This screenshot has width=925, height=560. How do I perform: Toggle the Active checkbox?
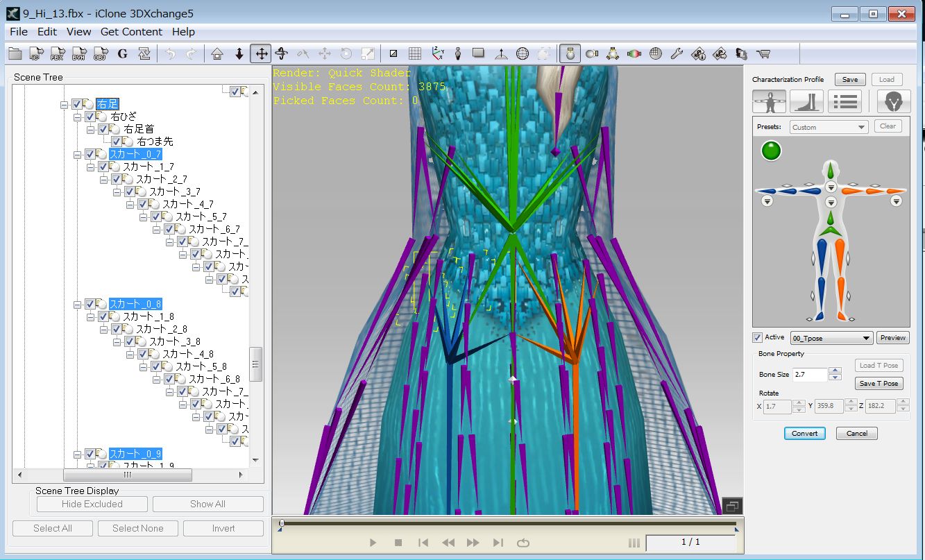tap(758, 338)
